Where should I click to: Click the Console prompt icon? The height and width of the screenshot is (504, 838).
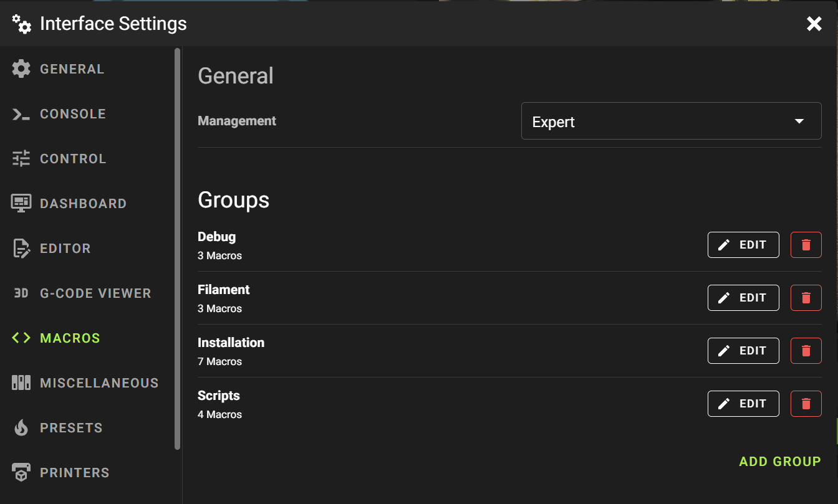21,114
